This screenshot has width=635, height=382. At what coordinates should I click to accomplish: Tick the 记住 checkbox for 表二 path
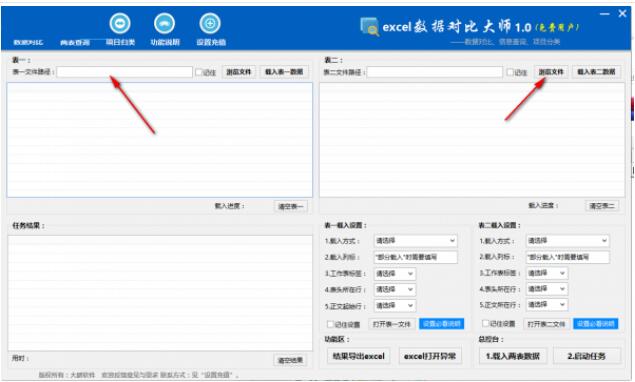coord(510,72)
